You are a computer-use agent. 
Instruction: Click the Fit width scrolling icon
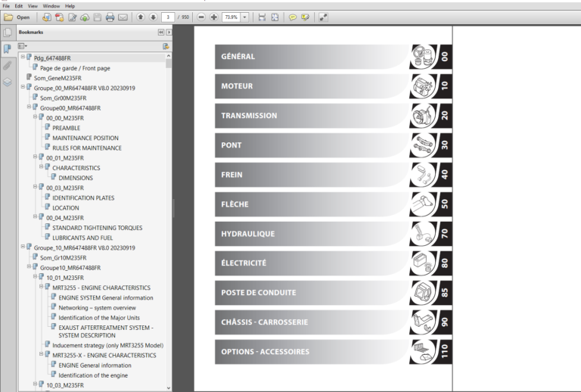tap(262, 17)
